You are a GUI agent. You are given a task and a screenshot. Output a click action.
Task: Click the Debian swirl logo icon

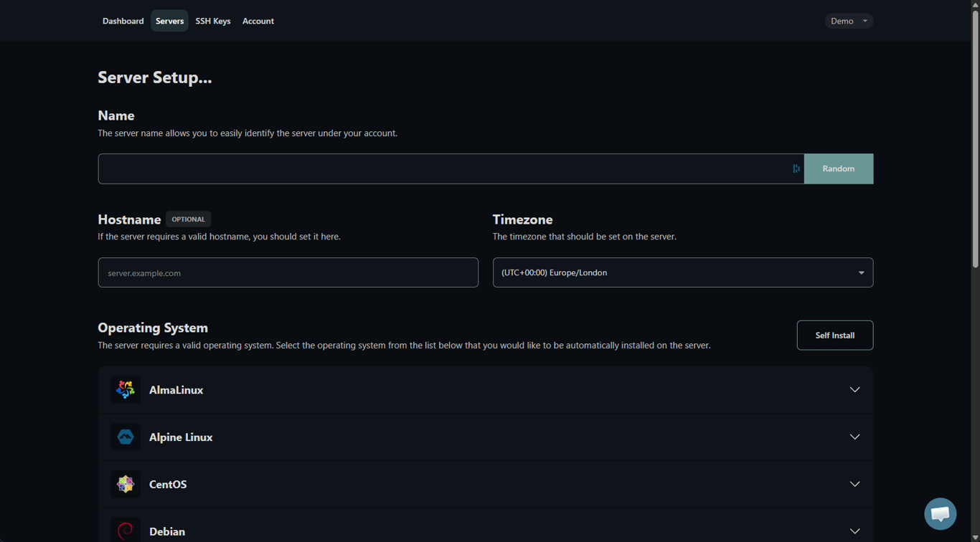coord(126,531)
